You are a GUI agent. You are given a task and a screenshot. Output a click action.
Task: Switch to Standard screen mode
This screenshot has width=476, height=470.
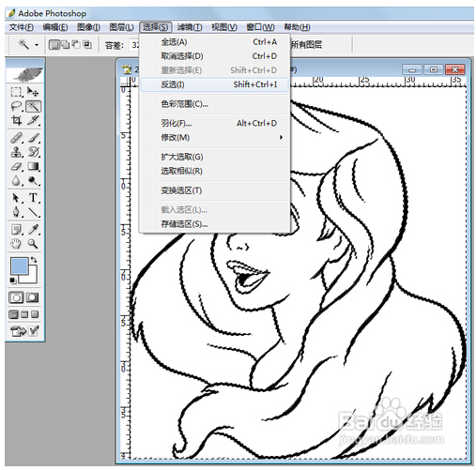tap(13, 314)
